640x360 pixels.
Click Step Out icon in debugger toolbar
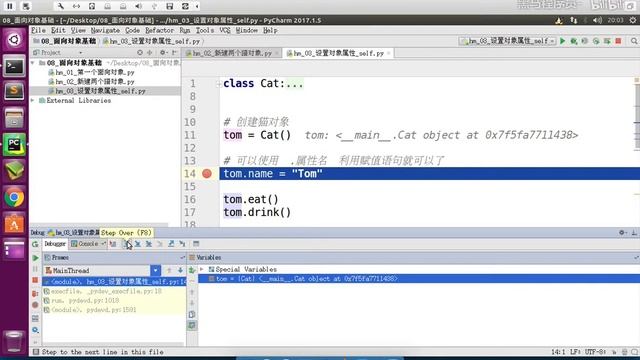[x=171, y=244]
